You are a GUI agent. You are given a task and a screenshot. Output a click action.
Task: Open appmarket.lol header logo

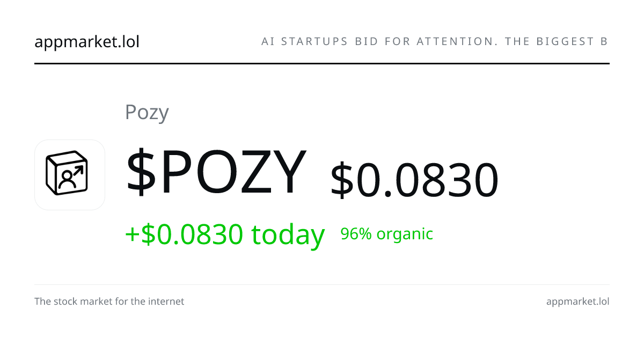pyautogui.click(x=87, y=41)
